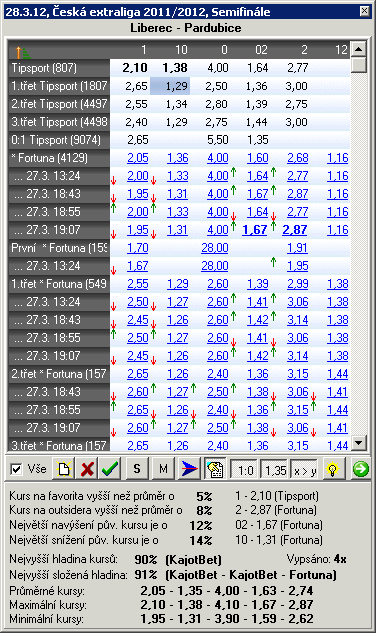Select the 2.třet Tipsport row header

(x=59, y=104)
